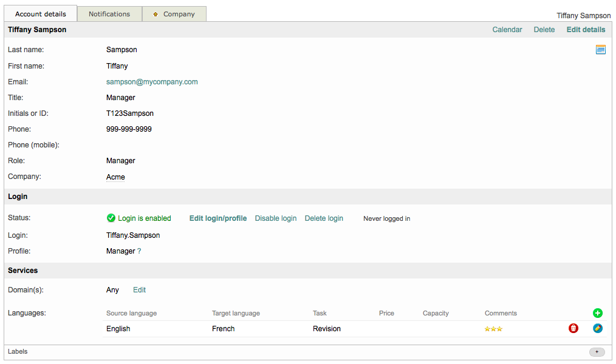Image resolution: width=616 pixels, height=364 pixels.
Task: Click the question mark next to Manager profile
Action: [x=139, y=251]
